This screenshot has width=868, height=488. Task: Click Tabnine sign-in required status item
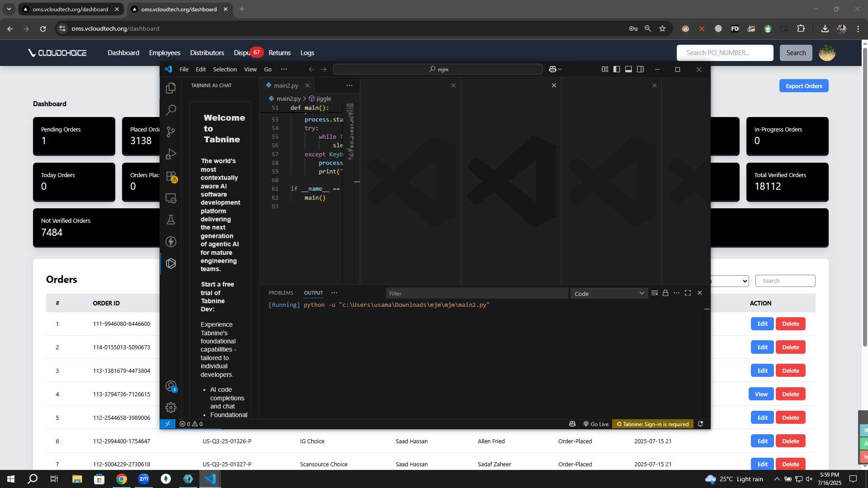[653, 424]
